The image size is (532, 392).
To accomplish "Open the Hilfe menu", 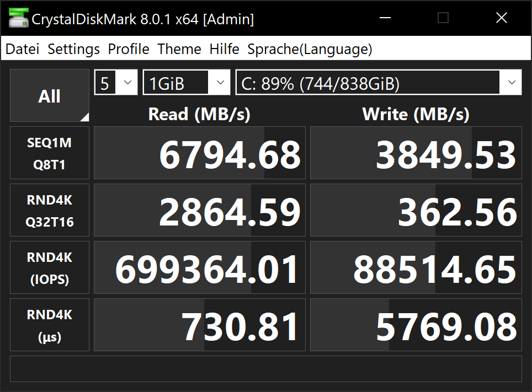I will [x=224, y=49].
